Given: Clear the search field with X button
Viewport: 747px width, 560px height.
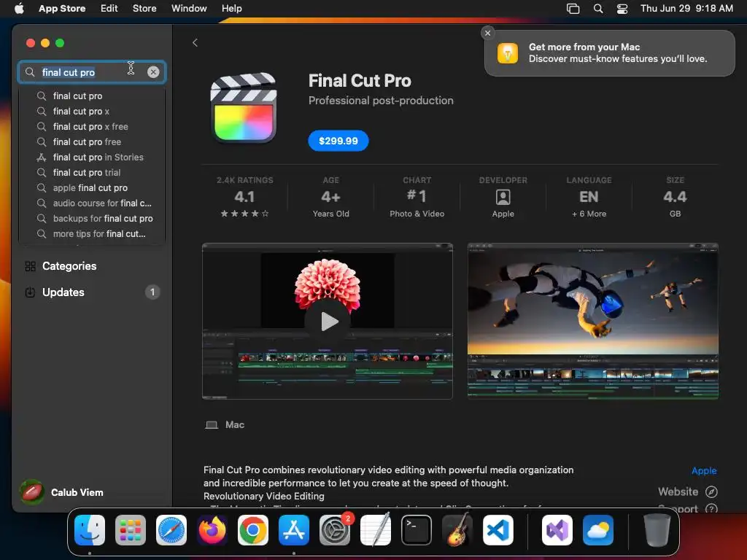Looking at the screenshot, I should point(153,72).
